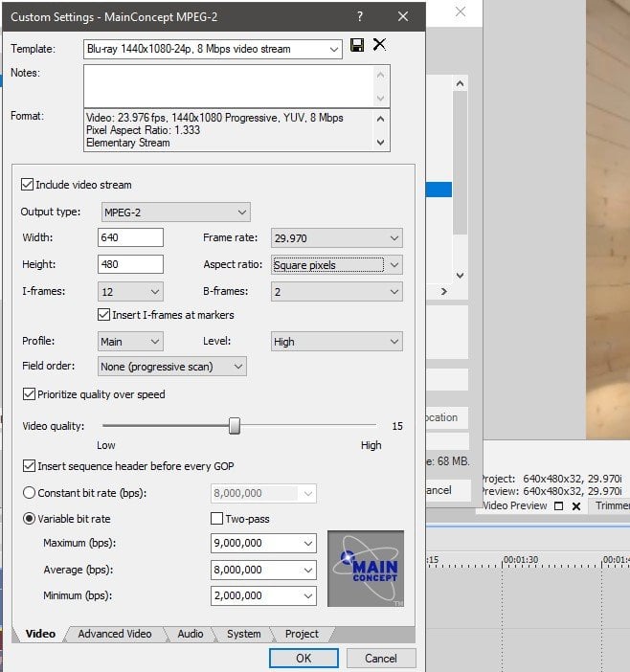
Task: Open the Average (bps) dropdown
Action: (x=307, y=570)
